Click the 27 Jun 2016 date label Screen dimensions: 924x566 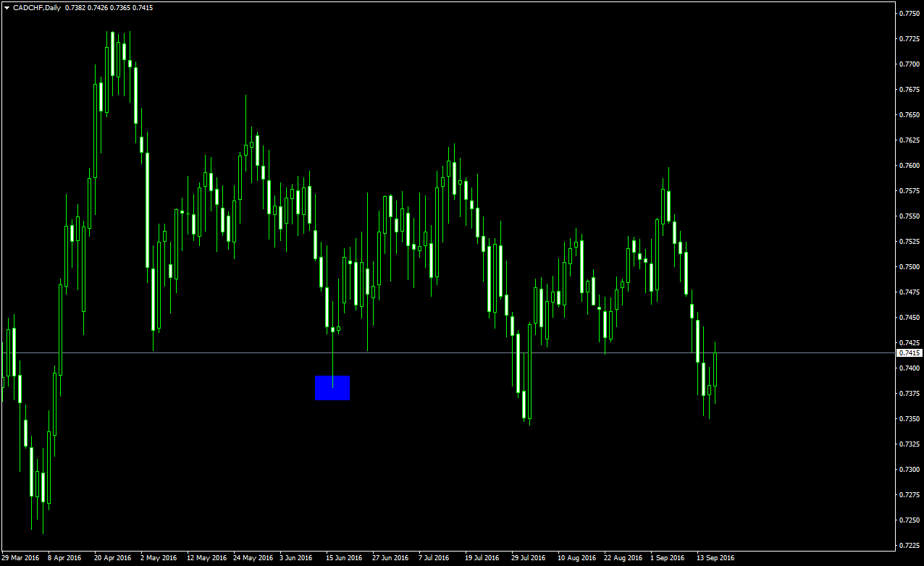[390, 558]
